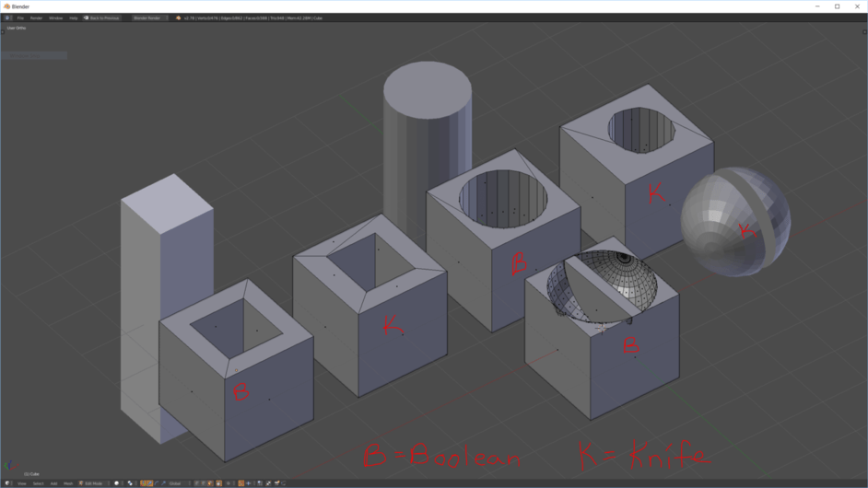
Task: Click the pivot point selector icon
Action: [131, 482]
